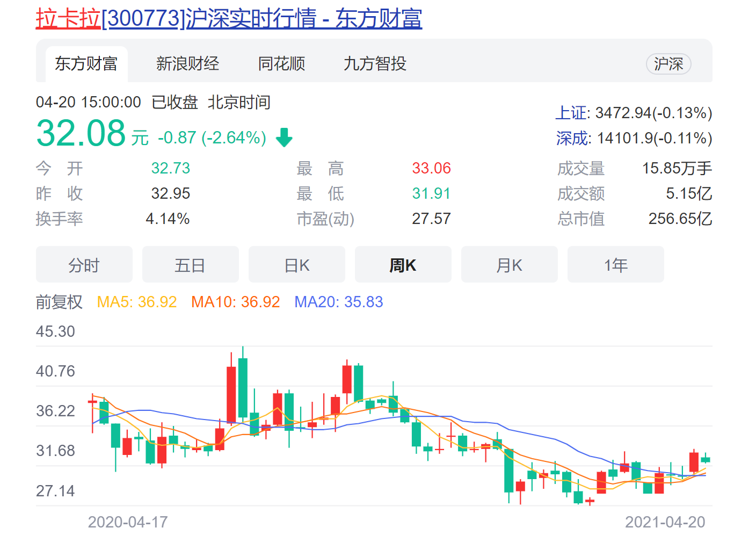Click the current price 32.08

click(81, 133)
